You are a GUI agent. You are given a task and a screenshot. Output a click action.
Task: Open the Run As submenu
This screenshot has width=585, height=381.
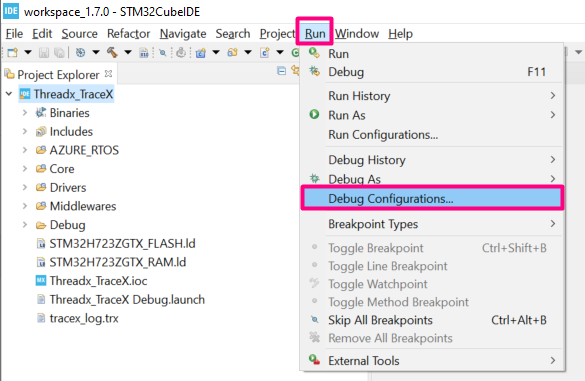[x=432, y=115]
